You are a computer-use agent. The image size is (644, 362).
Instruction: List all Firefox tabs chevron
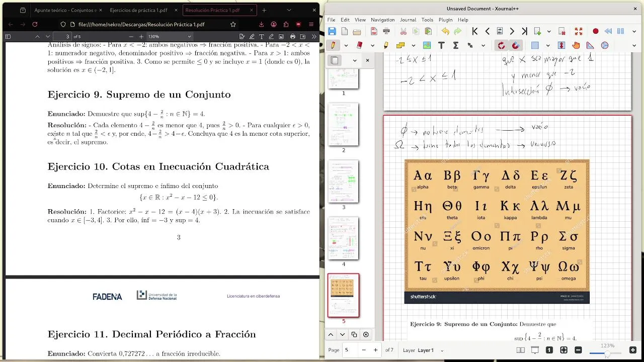click(289, 10)
